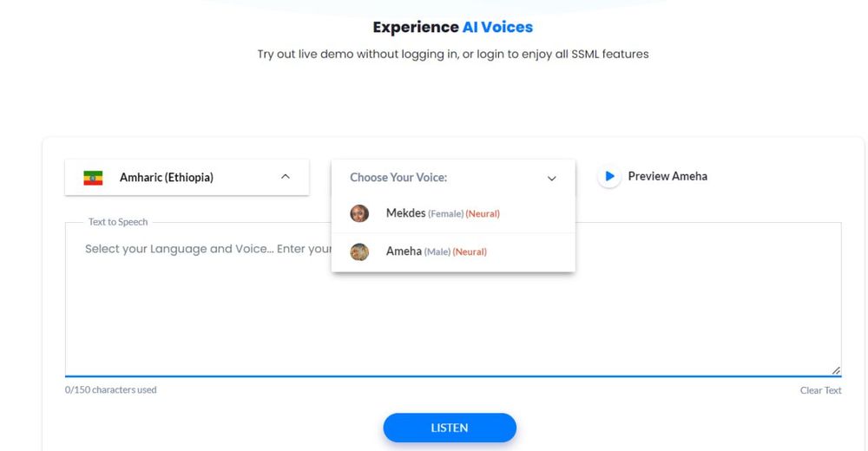Click the Clear Text link
The height and width of the screenshot is (451, 868).
[820, 390]
